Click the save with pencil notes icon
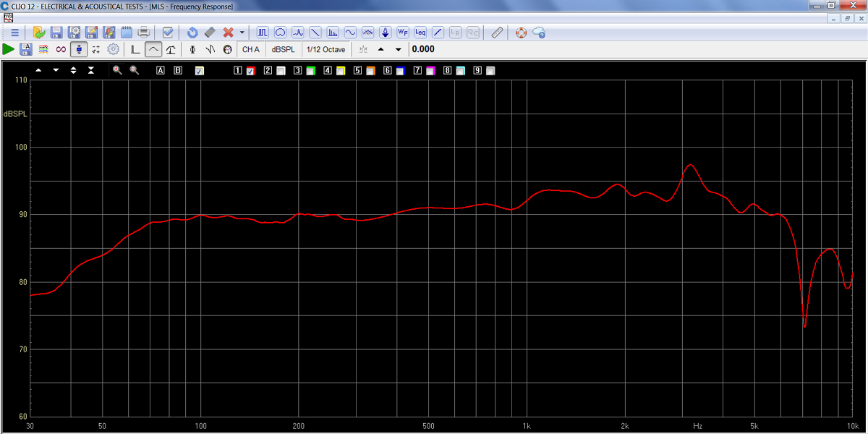Viewport: 868px width, 434px height. [x=91, y=33]
